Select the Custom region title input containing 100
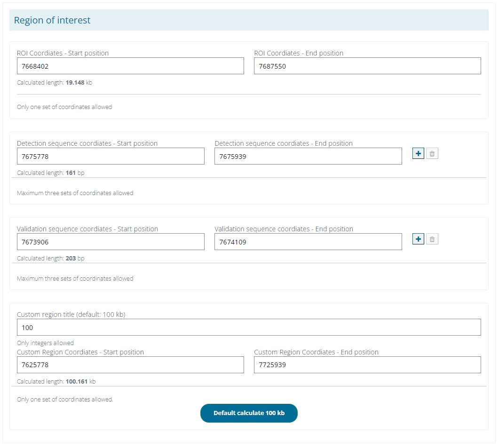499x448 pixels. tap(249, 327)
